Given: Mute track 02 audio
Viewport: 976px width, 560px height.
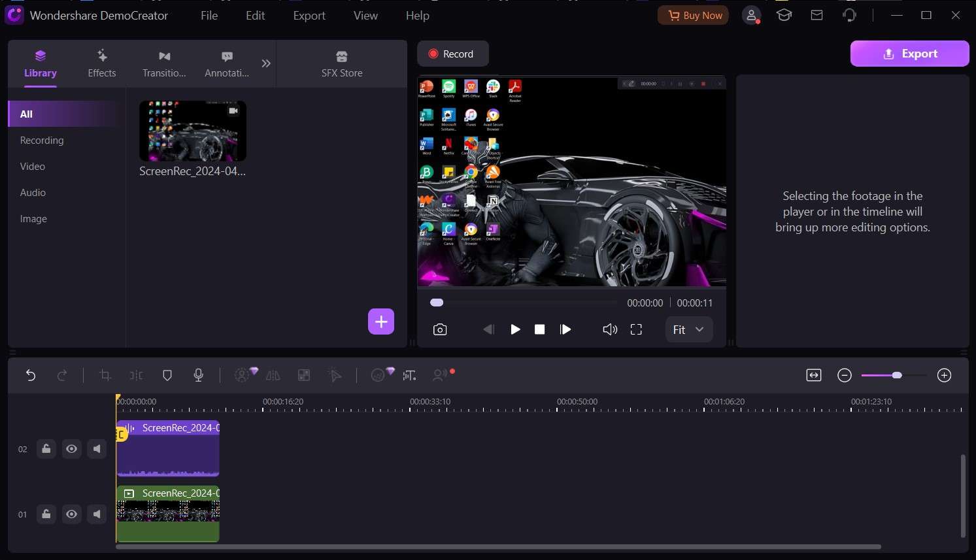Looking at the screenshot, I should (x=97, y=449).
